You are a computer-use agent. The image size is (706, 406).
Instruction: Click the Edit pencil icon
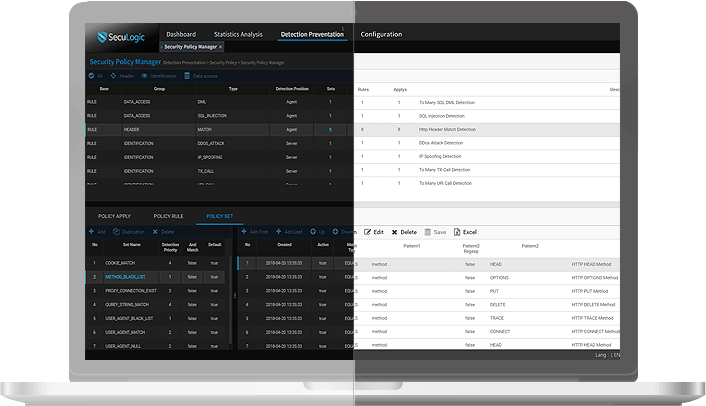coord(367,231)
